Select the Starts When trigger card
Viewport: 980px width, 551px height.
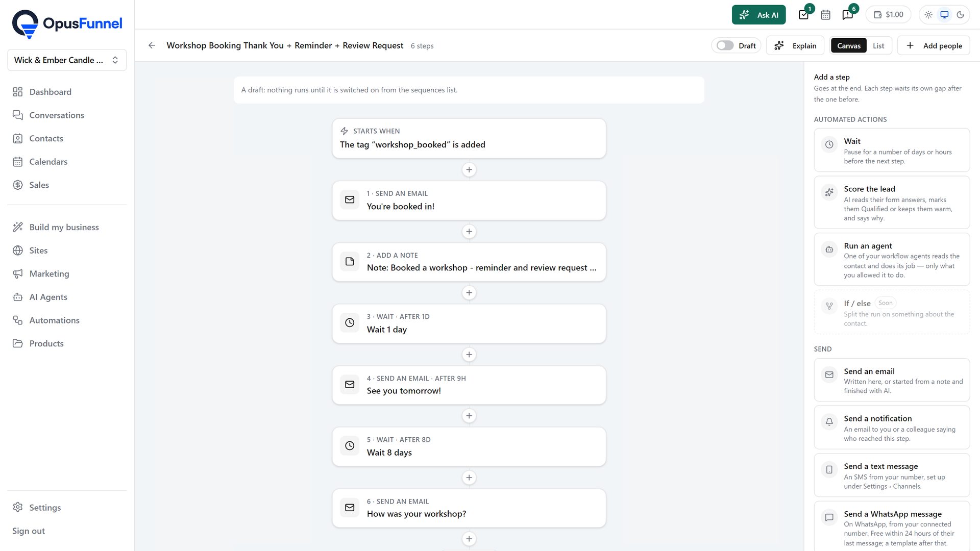pyautogui.click(x=469, y=138)
